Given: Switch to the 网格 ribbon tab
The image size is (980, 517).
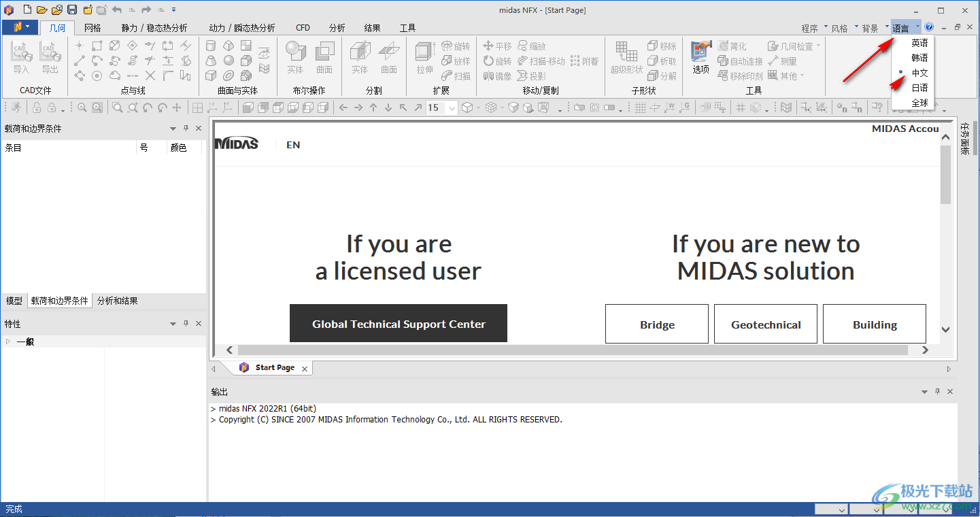Looking at the screenshot, I should point(92,28).
